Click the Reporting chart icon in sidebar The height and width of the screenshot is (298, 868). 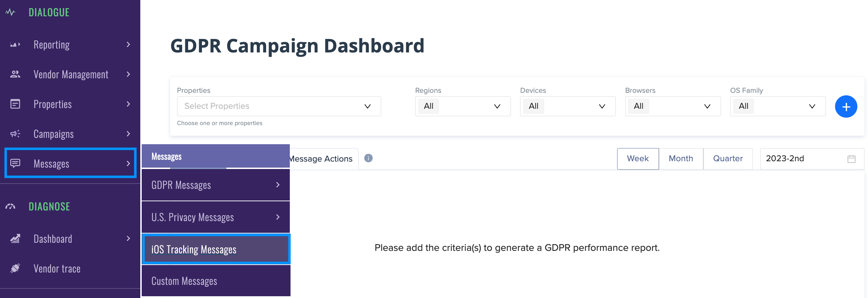tap(15, 45)
